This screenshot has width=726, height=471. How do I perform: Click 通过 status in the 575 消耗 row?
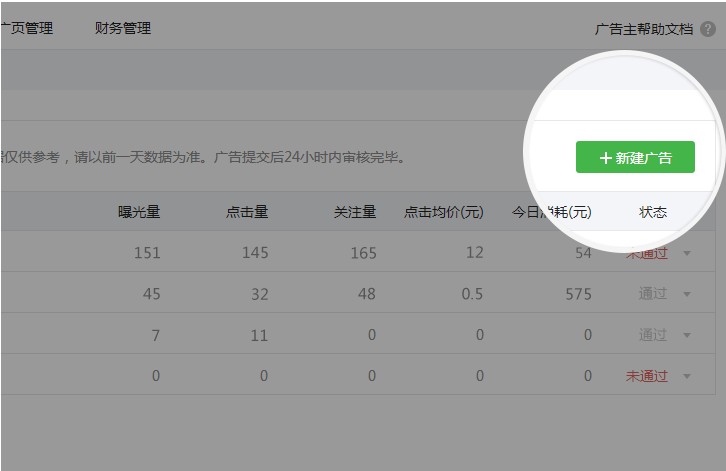click(653, 294)
